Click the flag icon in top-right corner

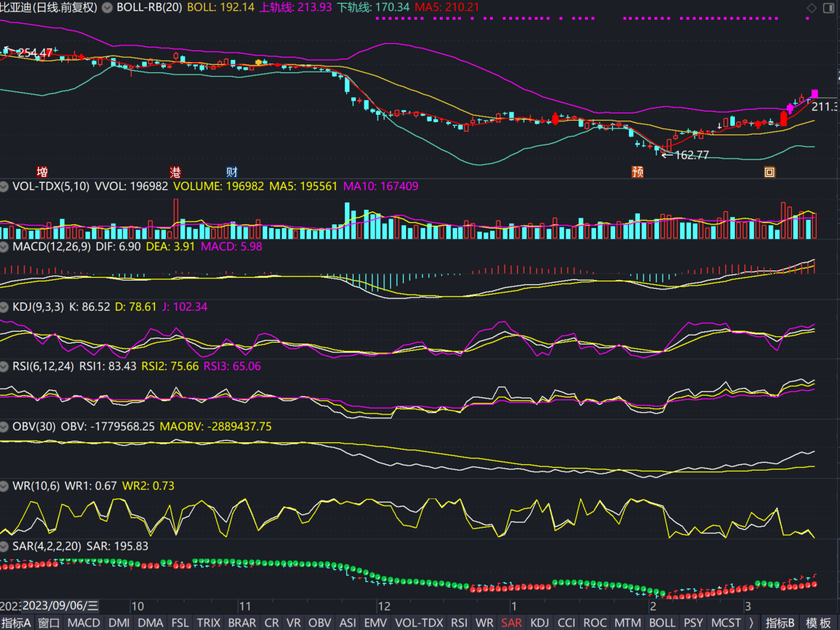click(828, 8)
